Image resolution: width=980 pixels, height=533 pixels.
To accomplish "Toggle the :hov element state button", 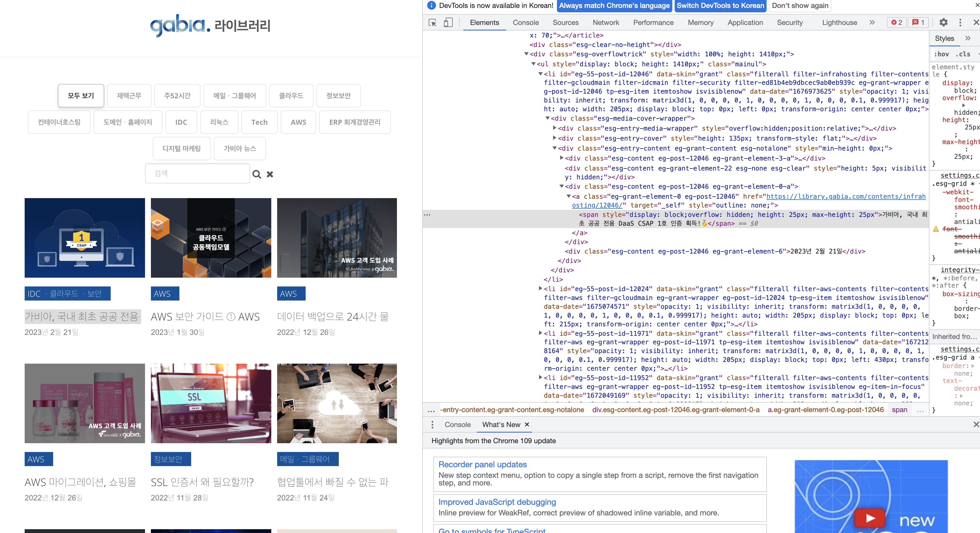I will [x=941, y=54].
